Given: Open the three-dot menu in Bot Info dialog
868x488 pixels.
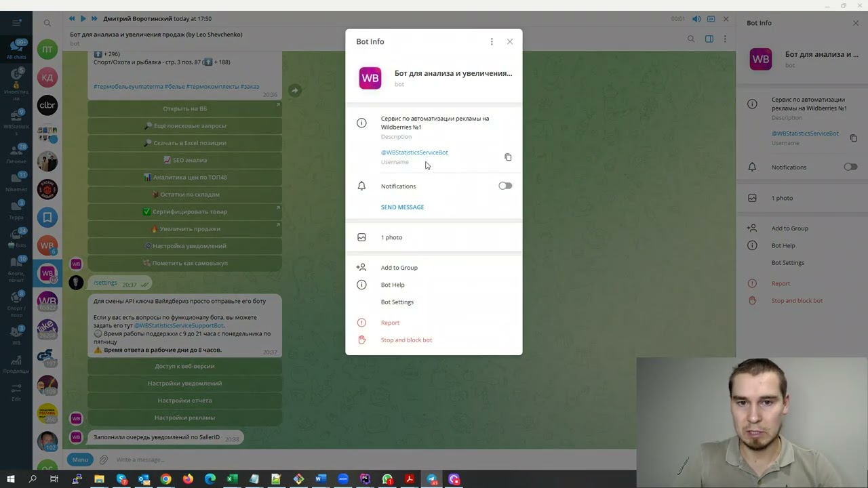Looking at the screenshot, I should point(492,41).
